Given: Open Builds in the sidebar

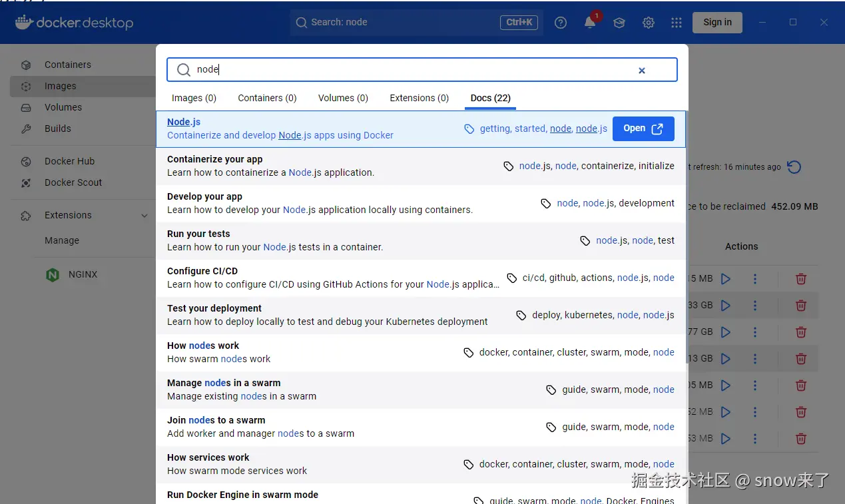Looking at the screenshot, I should (x=83, y=128).
